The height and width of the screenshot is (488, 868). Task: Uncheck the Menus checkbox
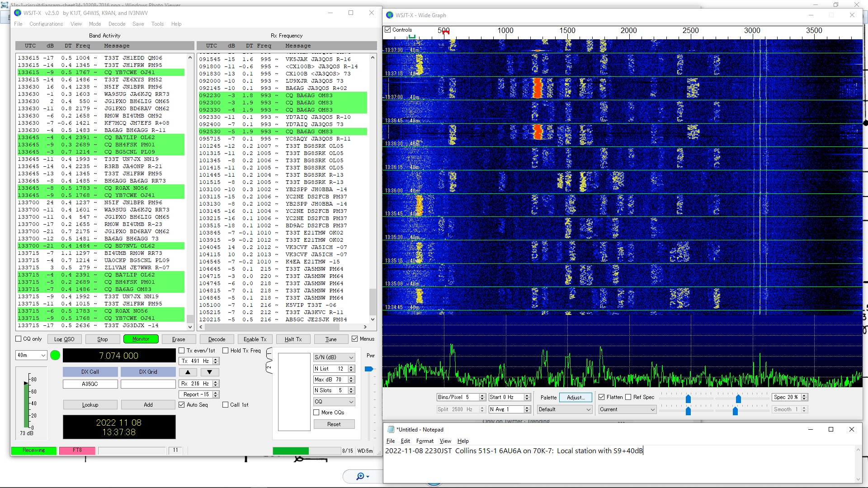point(355,339)
